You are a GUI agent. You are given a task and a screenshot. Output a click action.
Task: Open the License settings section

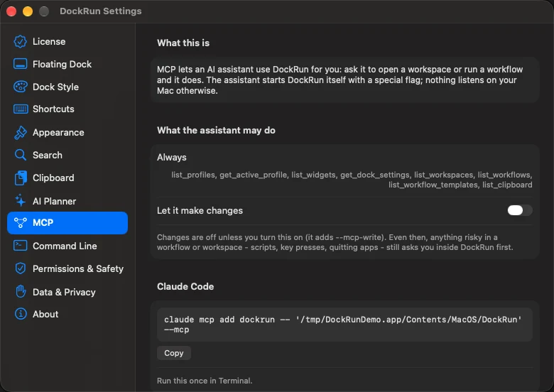click(67, 42)
